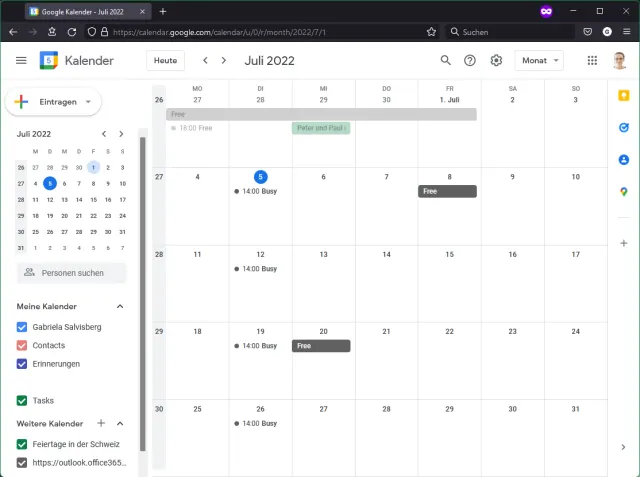Click date 14 in main month grid
This screenshot has width=640, height=477.
(x=386, y=254)
